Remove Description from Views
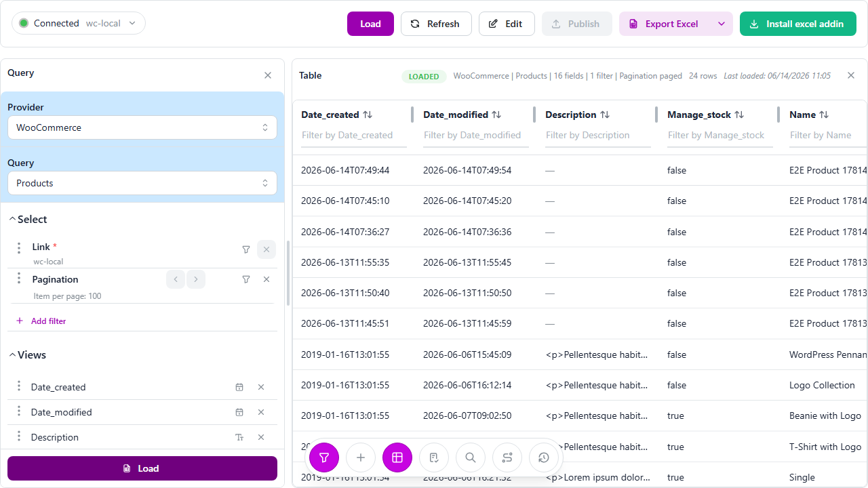The height and width of the screenshot is (488, 868). pyautogui.click(x=261, y=437)
